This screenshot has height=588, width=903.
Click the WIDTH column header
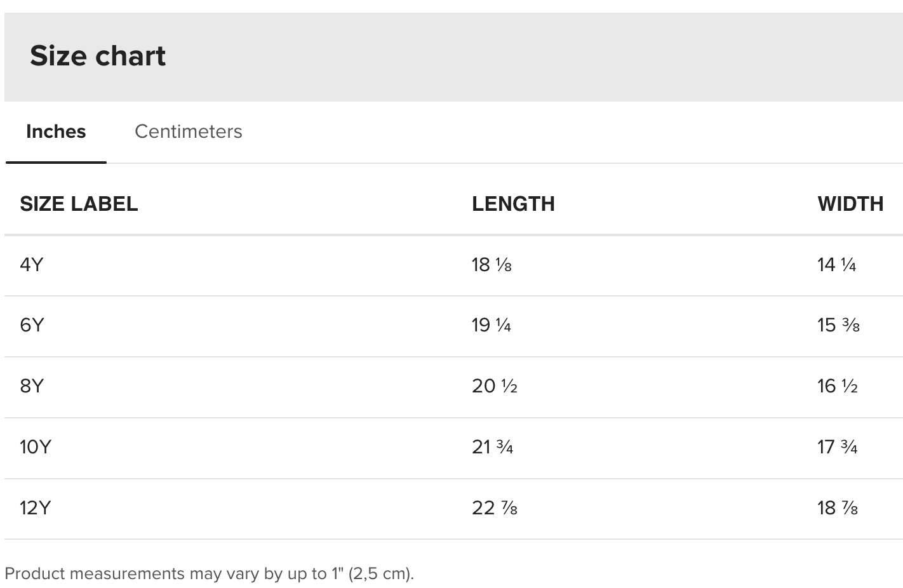850,204
